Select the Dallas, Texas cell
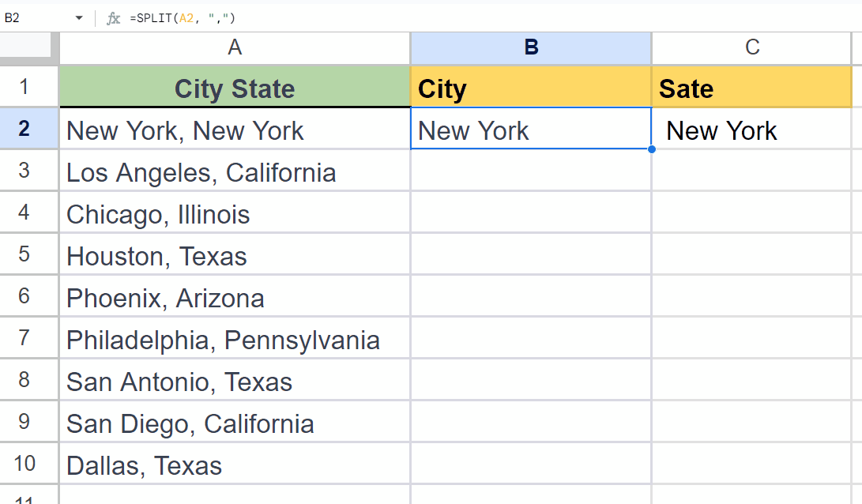862x504 pixels. click(234, 465)
